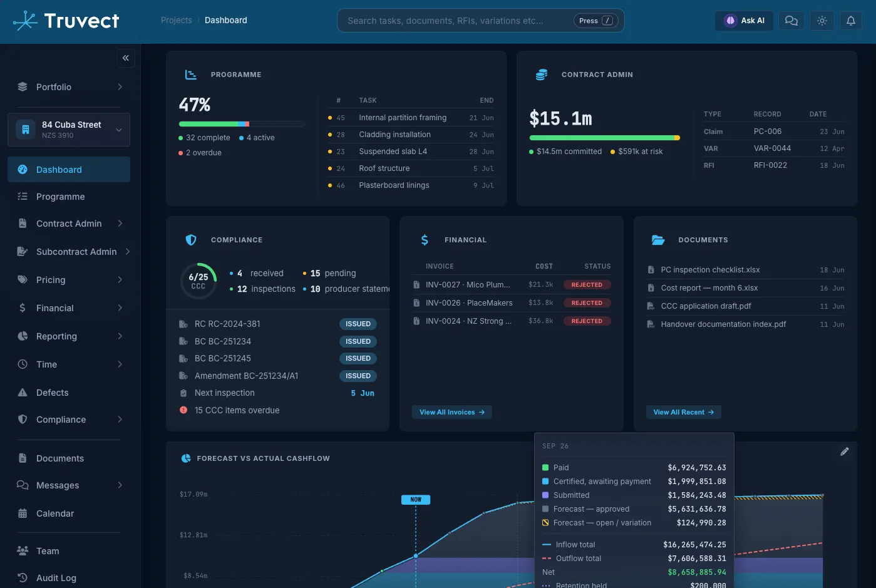876x588 pixels.
Task: Select Dashboard in the sidebar
Action: pyautogui.click(x=69, y=170)
